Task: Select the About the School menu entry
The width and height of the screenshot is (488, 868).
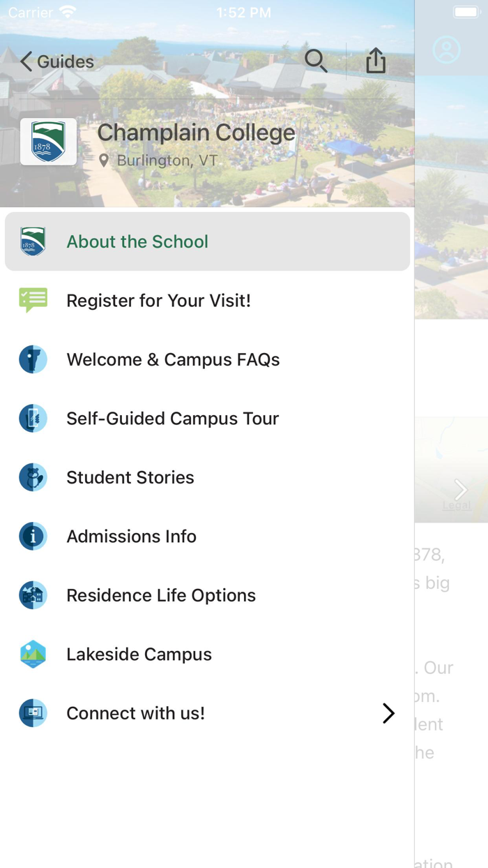Action: [137, 241]
